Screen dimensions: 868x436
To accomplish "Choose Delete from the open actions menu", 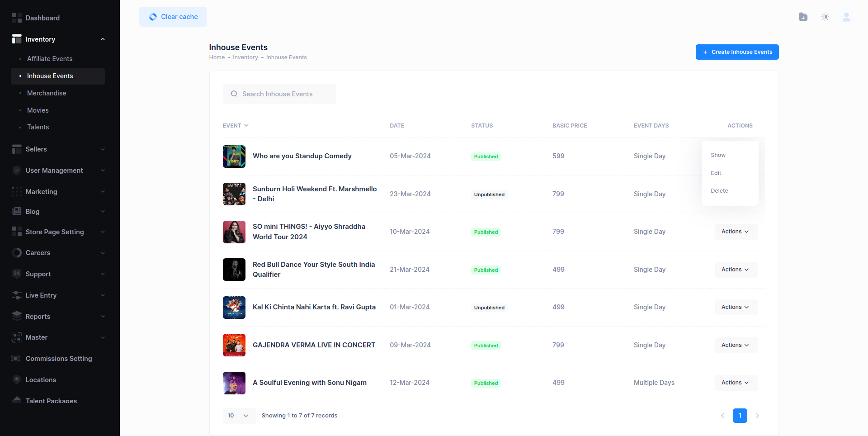I will click(719, 191).
